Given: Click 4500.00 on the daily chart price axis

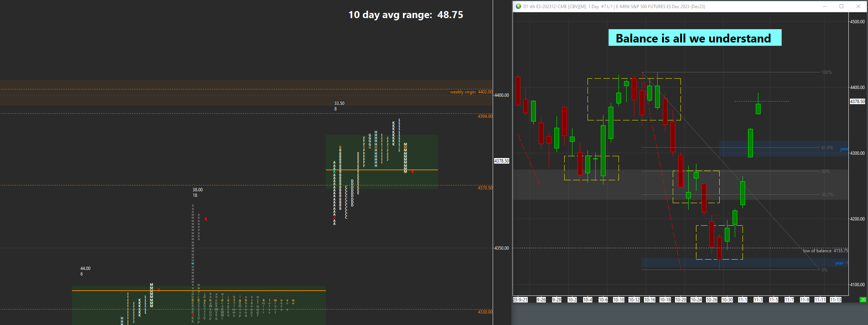Looking at the screenshot, I should [857, 22].
